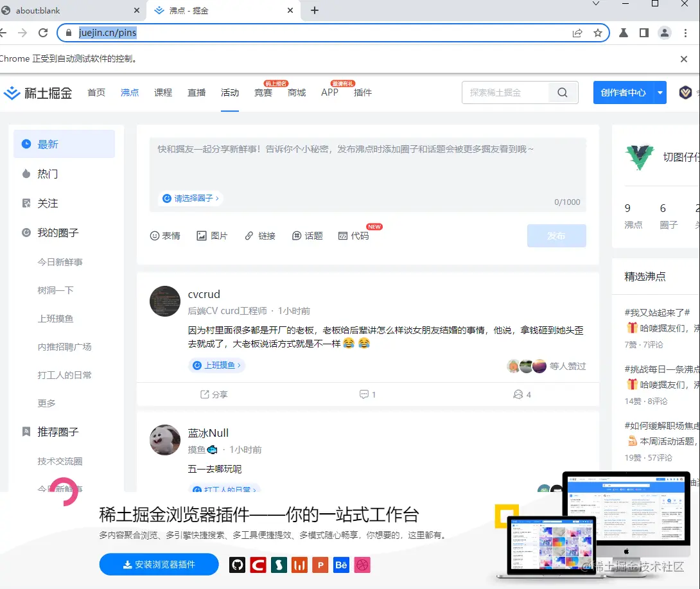Bookmark this page with the star icon
This screenshot has height=589, width=700.
coord(598,33)
